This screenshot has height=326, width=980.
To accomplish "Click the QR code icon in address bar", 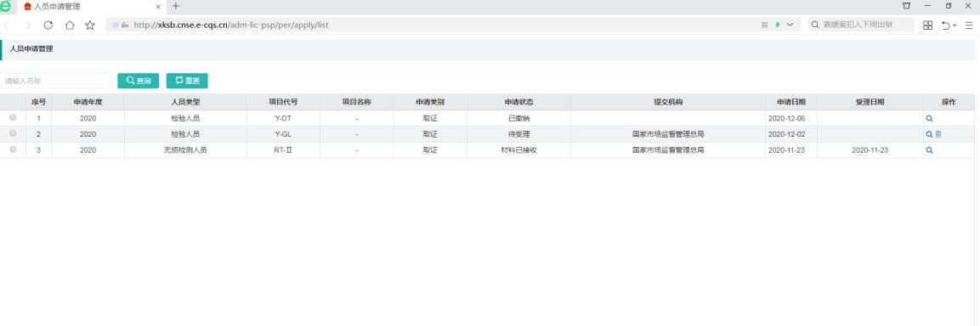I will [764, 25].
